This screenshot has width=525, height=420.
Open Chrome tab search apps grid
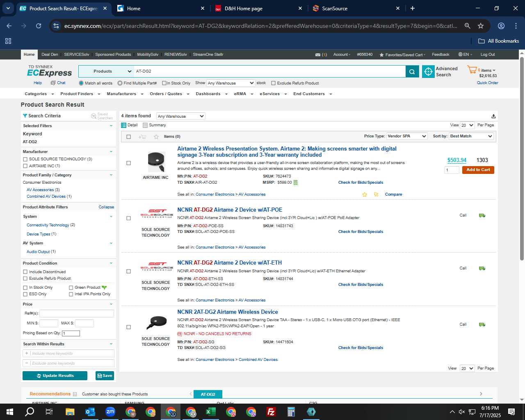[x=8, y=41]
